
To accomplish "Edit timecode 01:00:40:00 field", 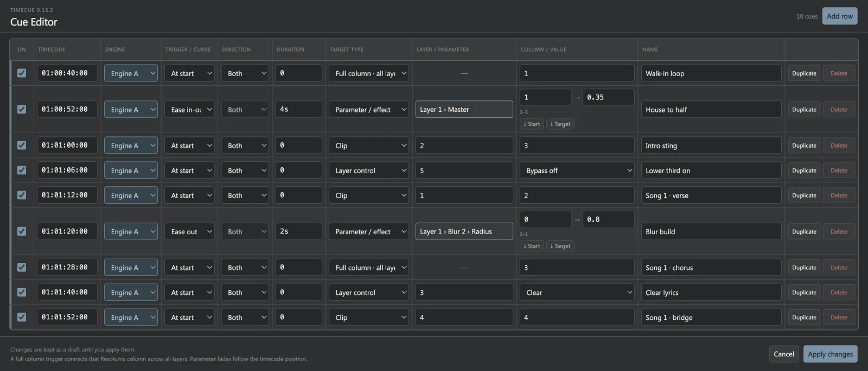I will pyautogui.click(x=67, y=73).
